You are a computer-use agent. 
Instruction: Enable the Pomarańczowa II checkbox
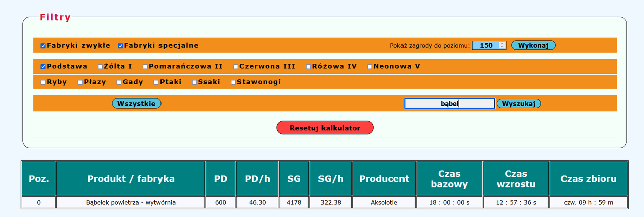pos(145,66)
